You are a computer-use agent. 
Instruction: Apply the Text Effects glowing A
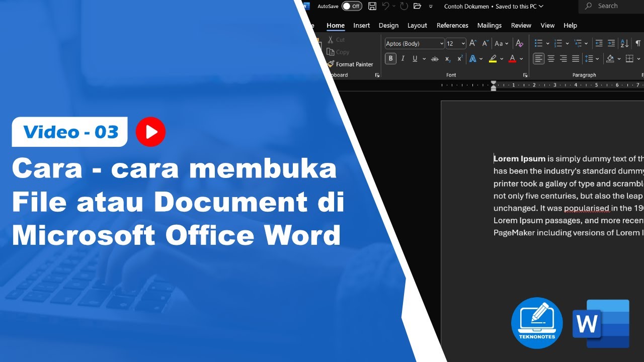[x=473, y=59]
